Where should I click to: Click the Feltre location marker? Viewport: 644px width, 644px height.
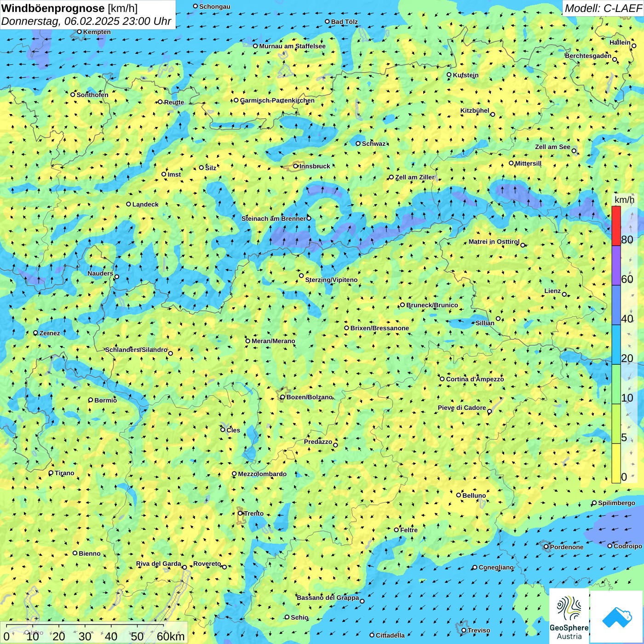[x=396, y=530]
